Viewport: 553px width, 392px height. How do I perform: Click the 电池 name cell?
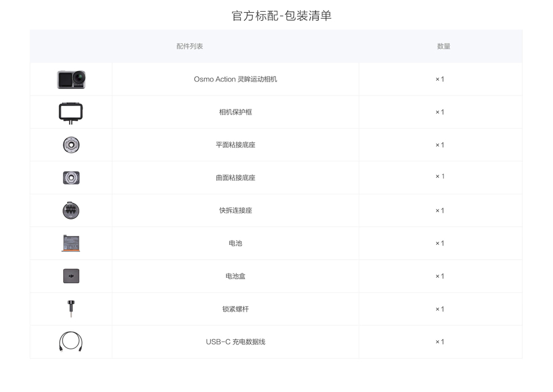[x=236, y=243]
